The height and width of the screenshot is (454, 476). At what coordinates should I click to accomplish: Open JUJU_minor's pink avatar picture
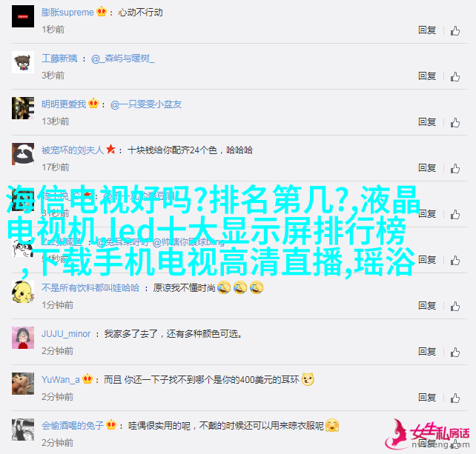click(23, 338)
